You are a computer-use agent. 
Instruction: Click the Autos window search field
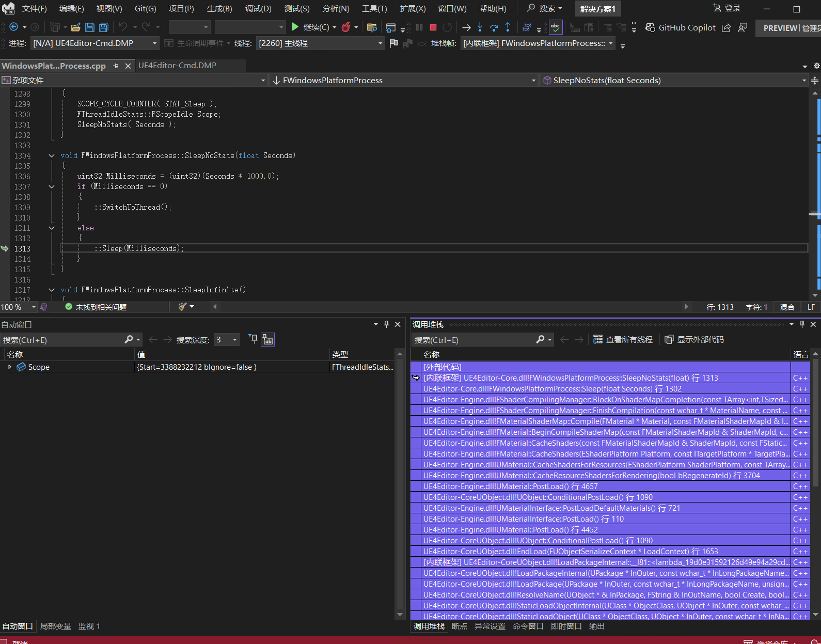pyautogui.click(x=62, y=339)
